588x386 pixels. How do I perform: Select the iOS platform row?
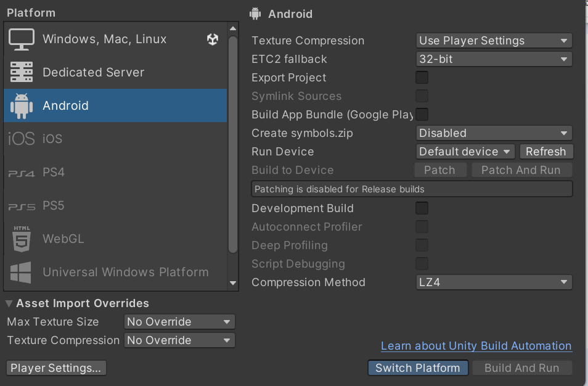tap(115, 138)
